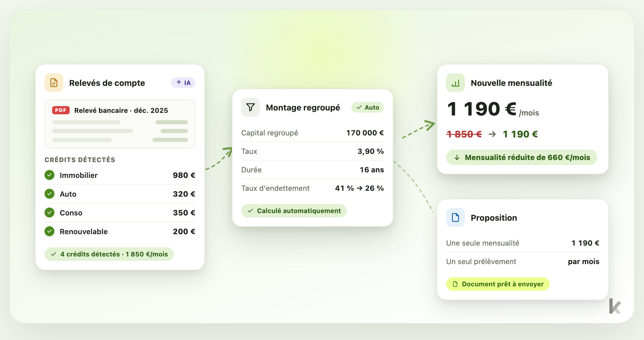Select the Taux value 3,90 %
644x340 pixels.
pos(371,151)
